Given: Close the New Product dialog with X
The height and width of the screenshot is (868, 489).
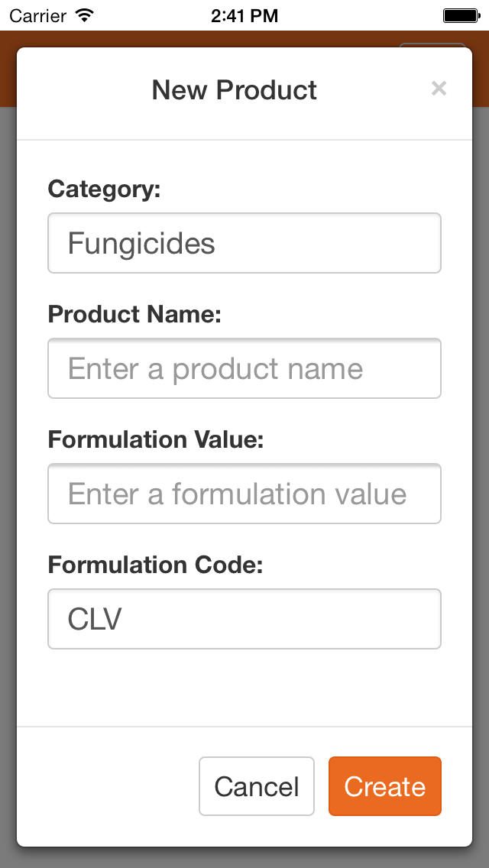Looking at the screenshot, I should click(439, 88).
